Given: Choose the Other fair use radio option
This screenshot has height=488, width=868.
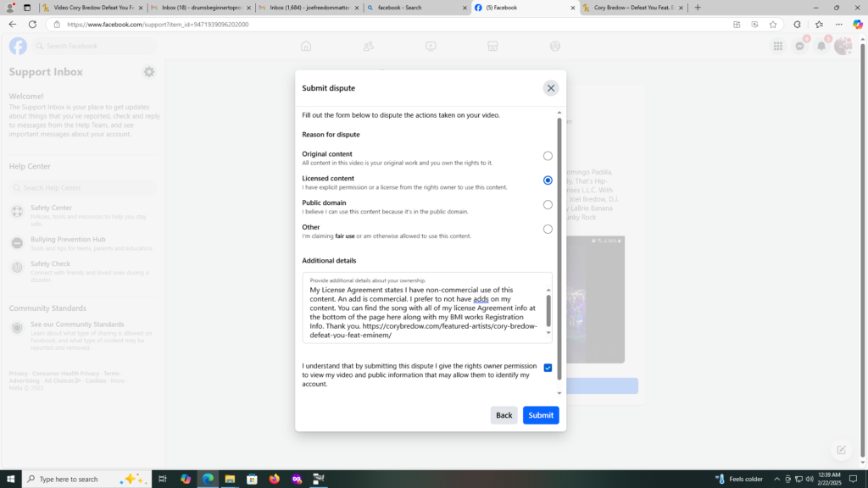Looking at the screenshot, I should click(548, 229).
